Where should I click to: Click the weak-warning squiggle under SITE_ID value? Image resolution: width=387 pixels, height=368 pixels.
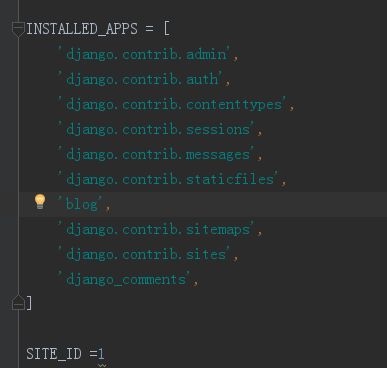coord(102,365)
